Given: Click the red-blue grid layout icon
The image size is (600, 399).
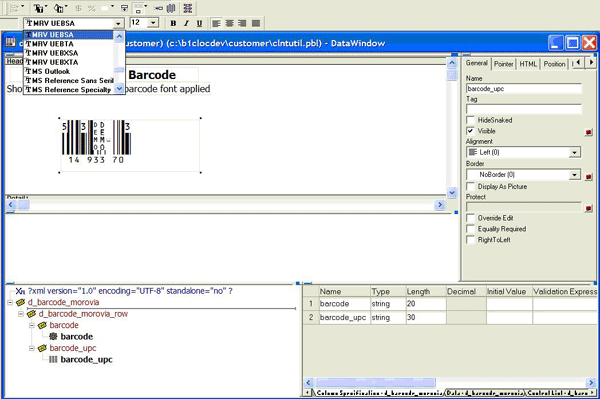Looking at the screenshot, I should 188,8.
